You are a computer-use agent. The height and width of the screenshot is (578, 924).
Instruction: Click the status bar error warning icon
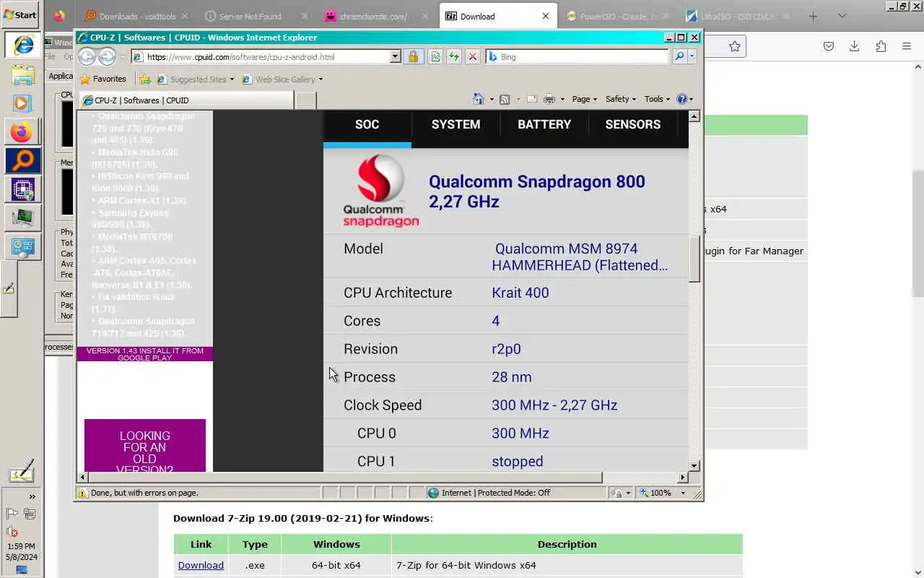83,493
